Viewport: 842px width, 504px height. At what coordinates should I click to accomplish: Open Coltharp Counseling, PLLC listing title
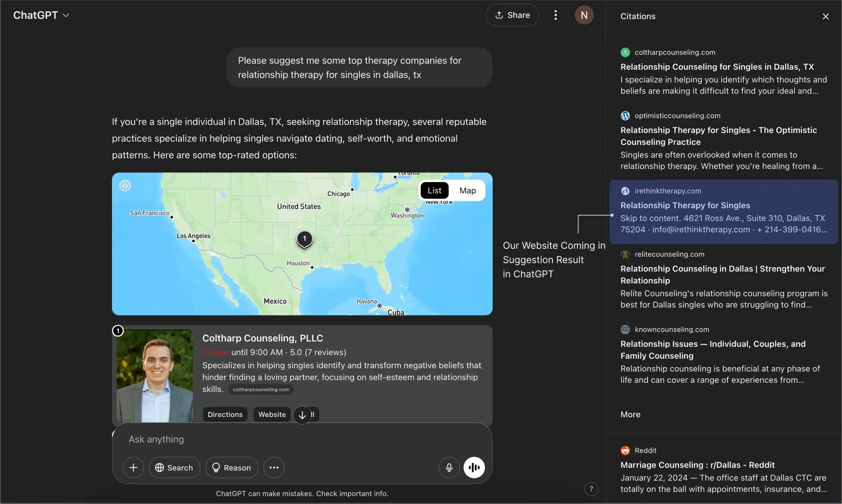point(262,338)
